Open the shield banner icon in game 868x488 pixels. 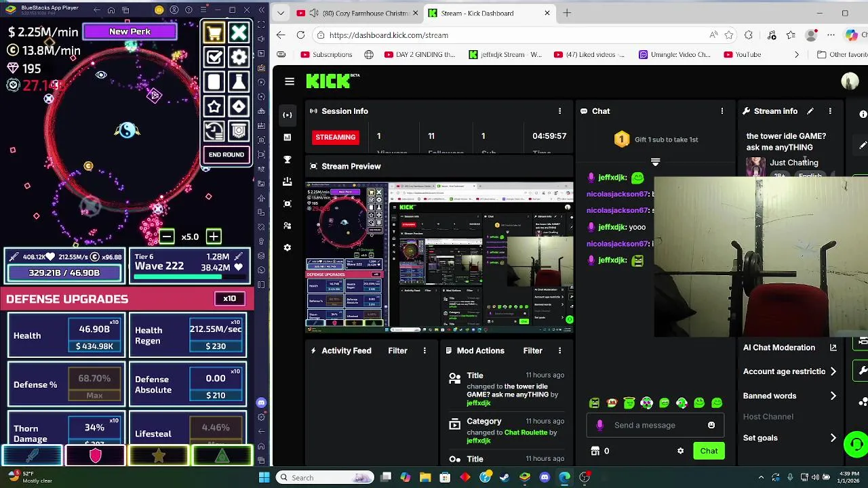click(239, 131)
